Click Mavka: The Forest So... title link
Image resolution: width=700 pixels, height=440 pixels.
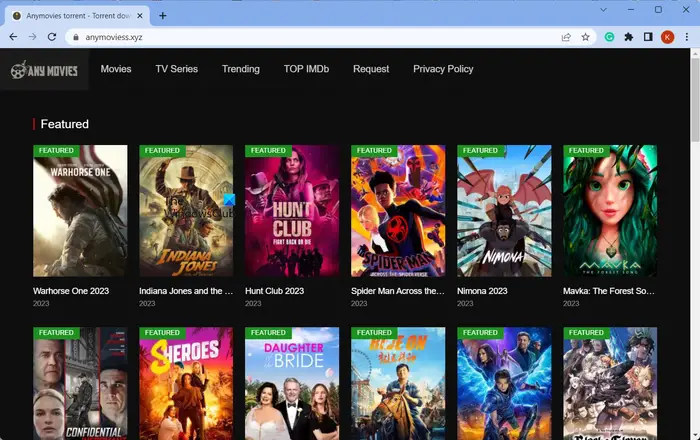tap(609, 291)
